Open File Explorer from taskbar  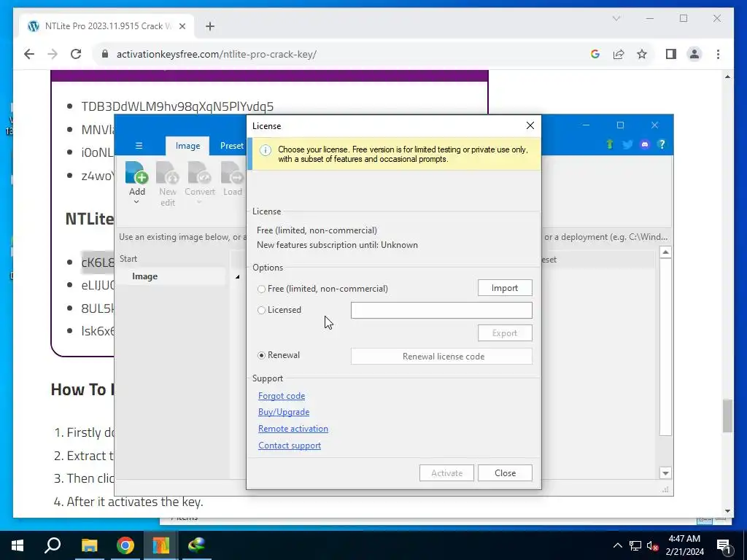point(89,545)
